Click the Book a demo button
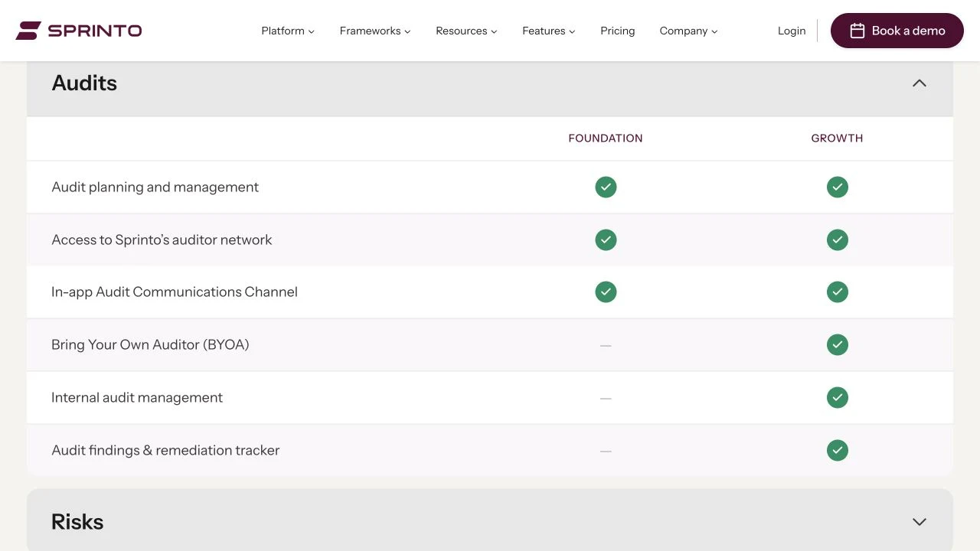Image resolution: width=980 pixels, height=551 pixels. click(x=897, y=31)
